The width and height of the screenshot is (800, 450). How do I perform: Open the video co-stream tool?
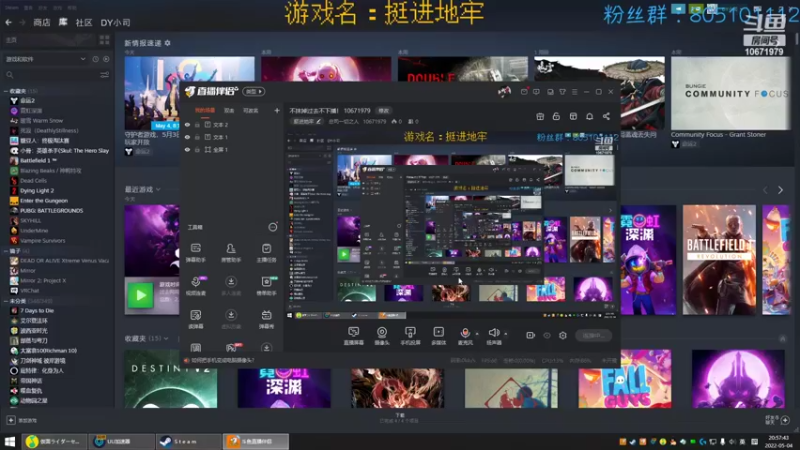196,286
